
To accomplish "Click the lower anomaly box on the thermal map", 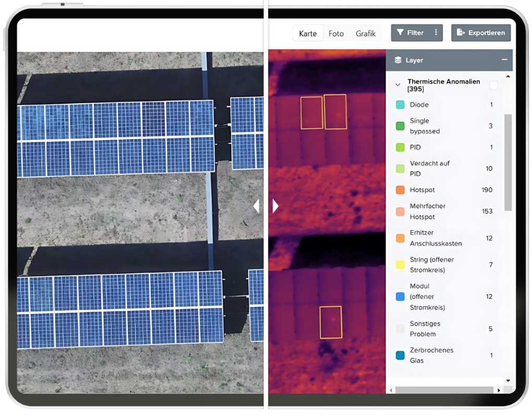I will coord(330,322).
